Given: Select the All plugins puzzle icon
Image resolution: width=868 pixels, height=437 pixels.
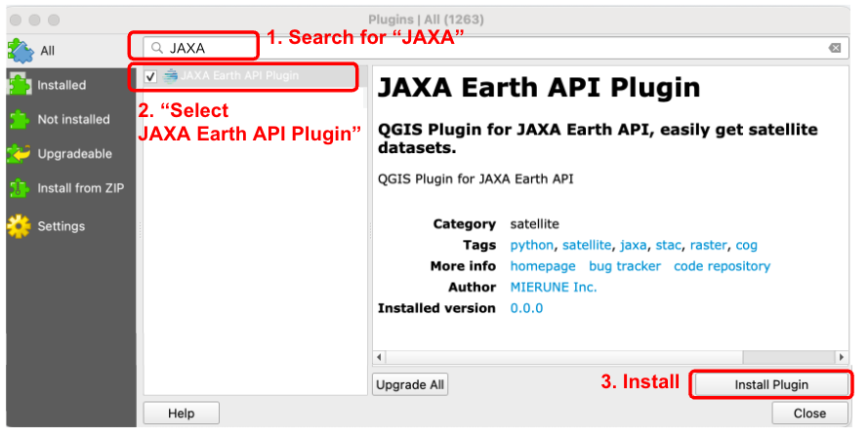Looking at the screenshot, I should 21,51.
